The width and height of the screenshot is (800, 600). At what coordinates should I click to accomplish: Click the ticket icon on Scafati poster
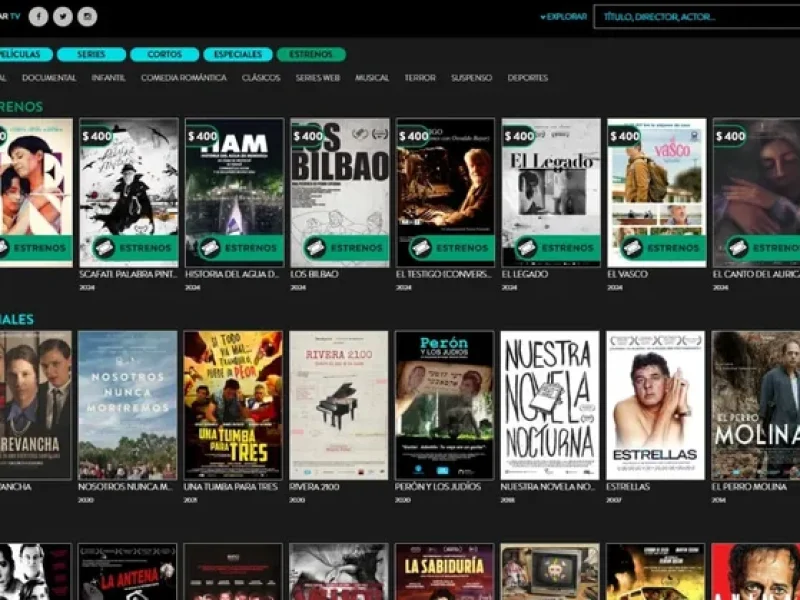click(104, 248)
